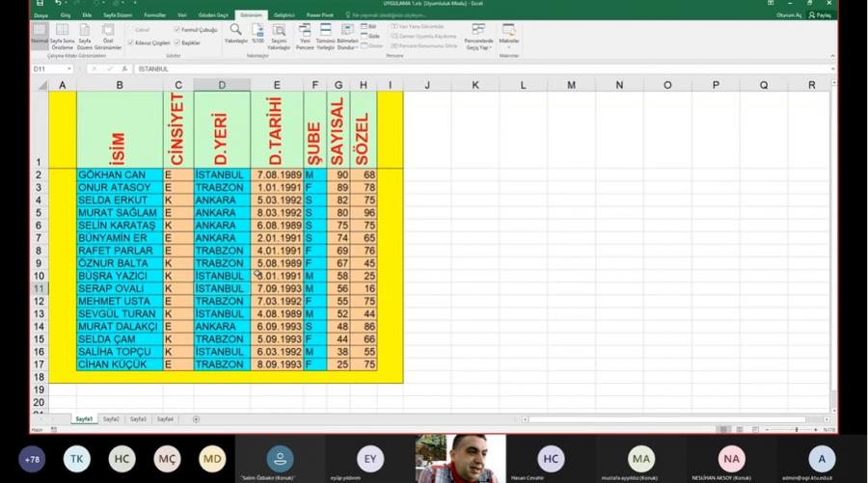Click the +78 more participants button
The width and height of the screenshot is (868, 483).
(33, 459)
